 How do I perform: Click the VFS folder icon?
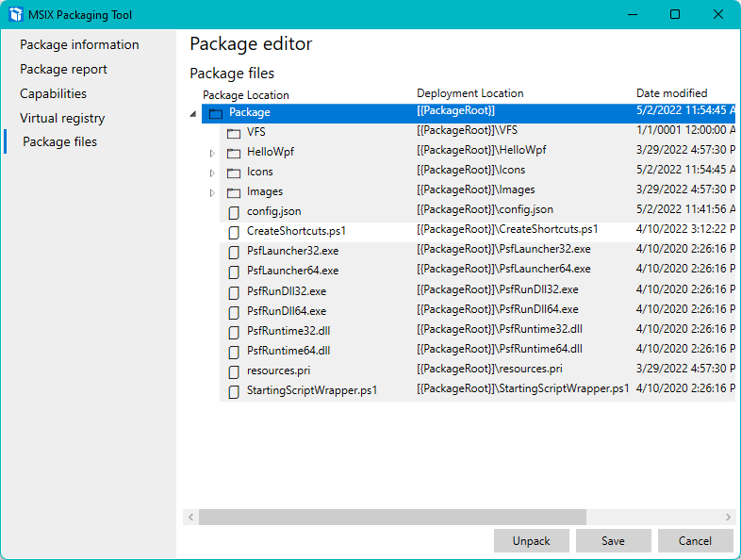click(x=234, y=133)
